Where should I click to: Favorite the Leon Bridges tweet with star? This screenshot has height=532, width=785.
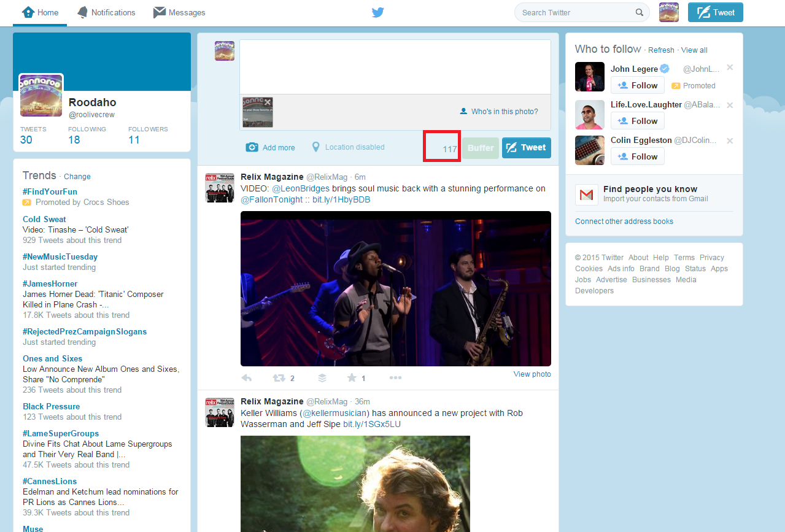pos(352,378)
